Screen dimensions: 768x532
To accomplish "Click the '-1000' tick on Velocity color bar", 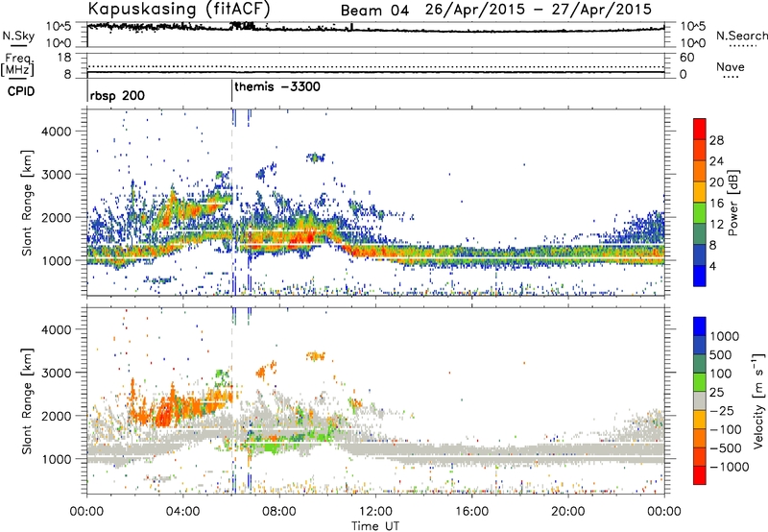I will (729, 467).
